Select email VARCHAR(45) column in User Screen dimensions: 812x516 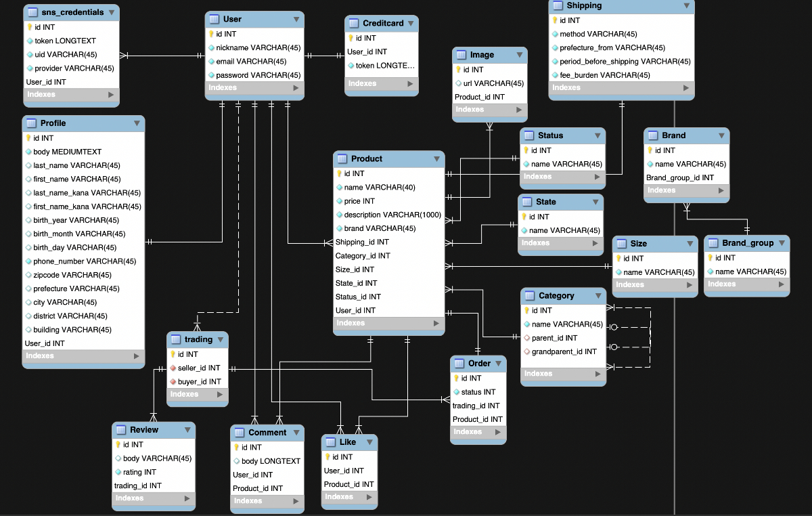(251, 62)
